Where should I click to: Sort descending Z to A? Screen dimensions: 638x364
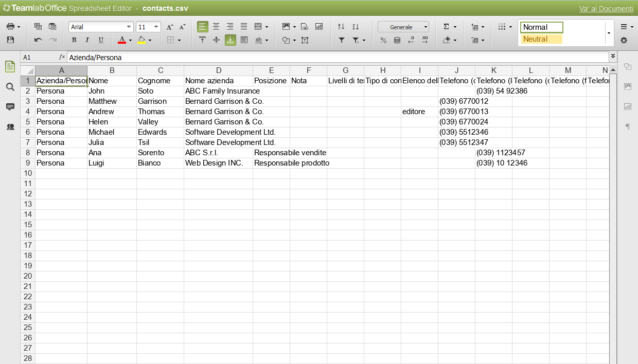pos(356,27)
